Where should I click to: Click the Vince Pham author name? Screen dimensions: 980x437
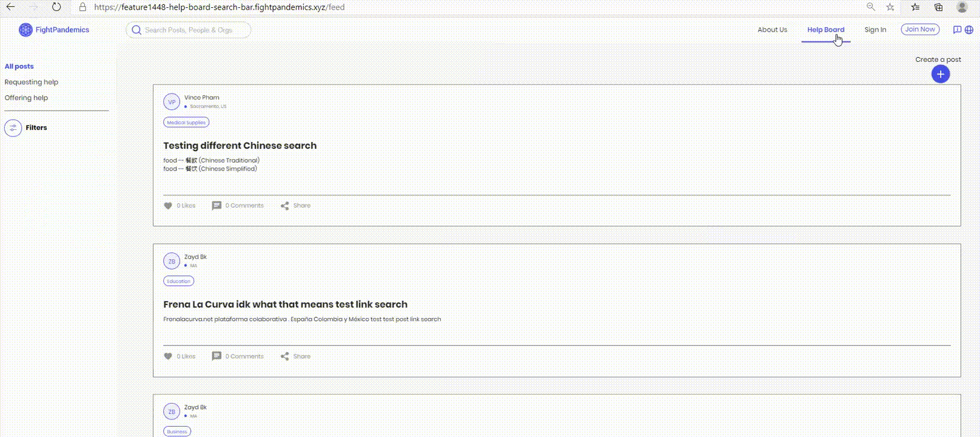[x=202, y=97]
